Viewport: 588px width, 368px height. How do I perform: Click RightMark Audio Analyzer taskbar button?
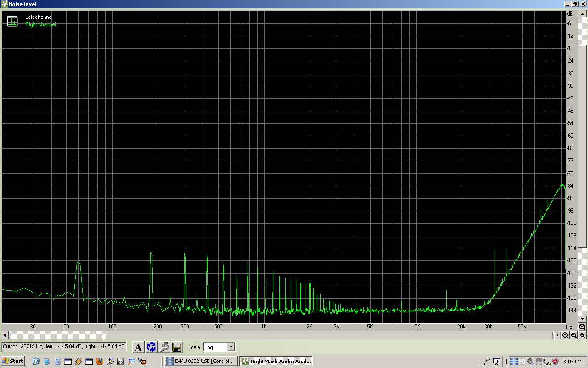coord(276,361)
